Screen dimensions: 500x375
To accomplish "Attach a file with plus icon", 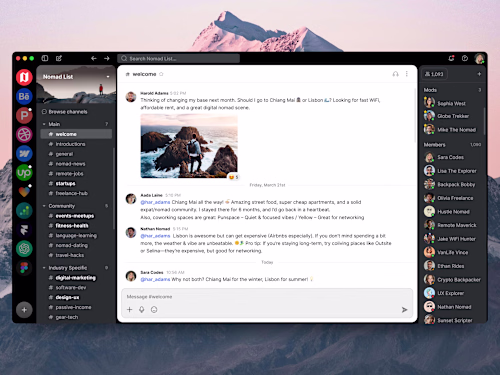I will click(x=129, y=310).
